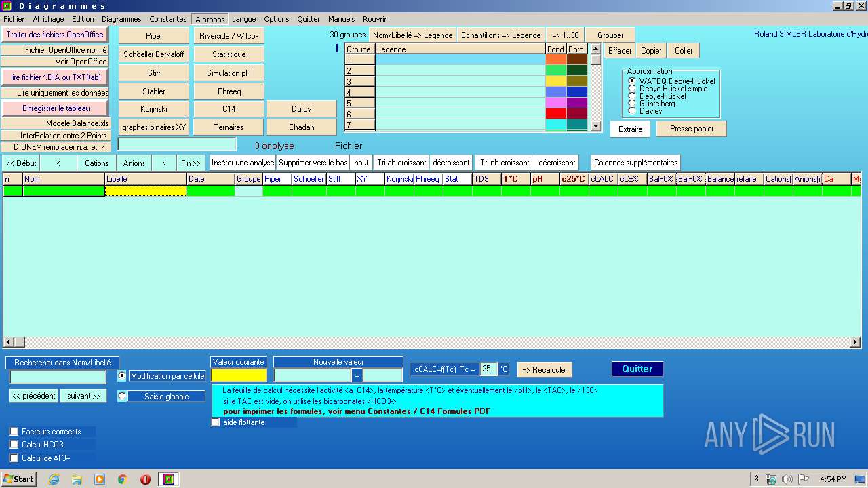Click the Chadah button
This screenshot has height=488, width=868.
pyautogui.click(x=302, y=127)
